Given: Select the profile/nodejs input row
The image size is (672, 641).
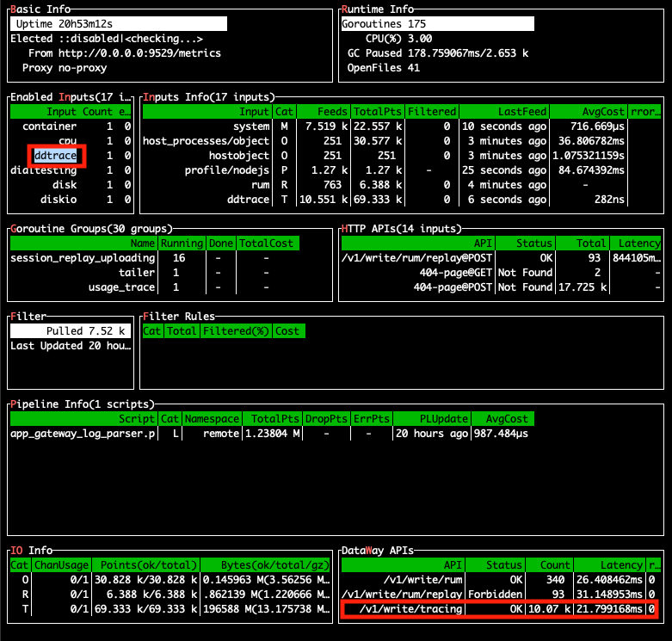Looking at the screenshot, I should pos(402,170).
